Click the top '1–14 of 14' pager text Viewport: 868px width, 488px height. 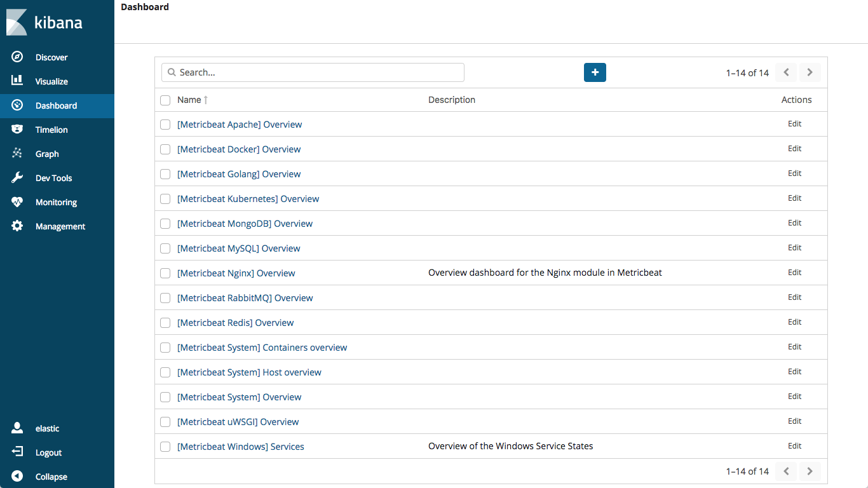(x=747, y=73)
